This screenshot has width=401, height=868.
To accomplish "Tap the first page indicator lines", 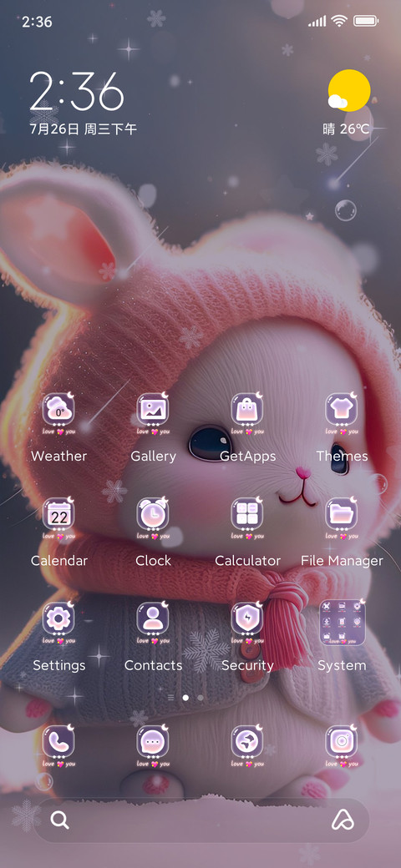I will 170,698.
